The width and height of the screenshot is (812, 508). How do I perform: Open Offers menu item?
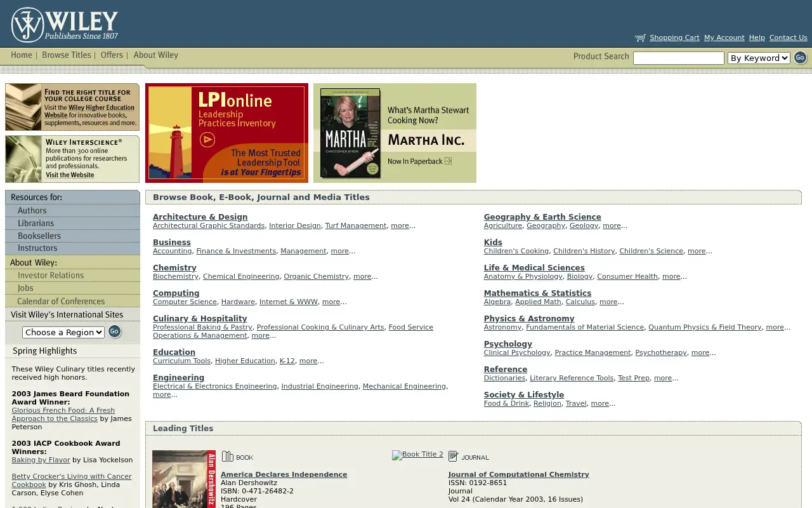112,55
